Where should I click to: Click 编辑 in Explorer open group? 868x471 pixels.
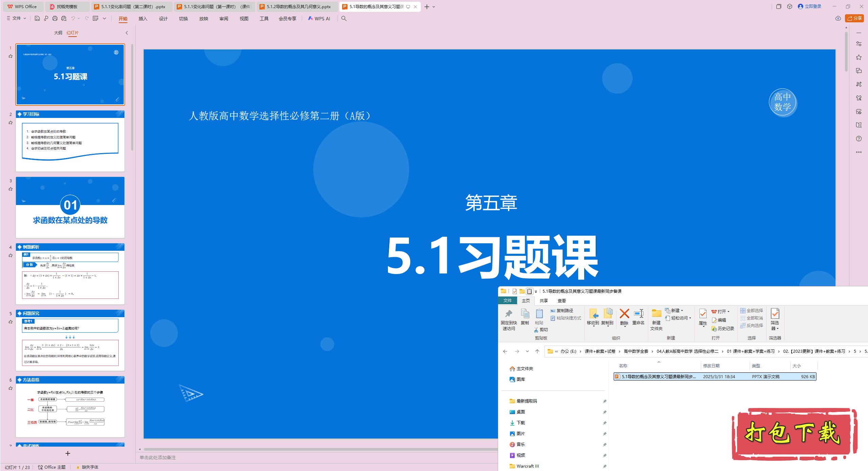coord(719,320)
